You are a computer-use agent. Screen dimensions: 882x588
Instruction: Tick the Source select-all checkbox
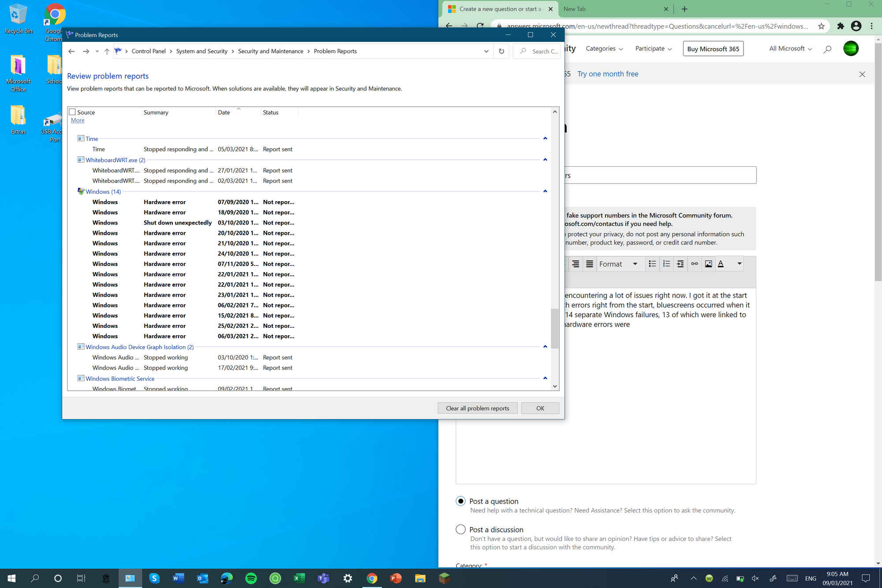pos(72,112)
